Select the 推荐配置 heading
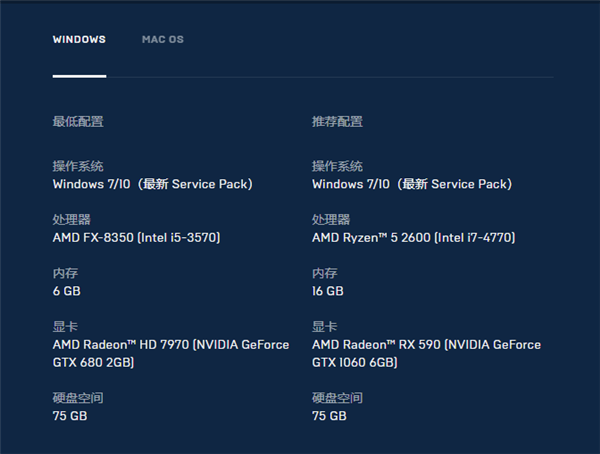This screenshot has height=454, width=600. [337, 122]
